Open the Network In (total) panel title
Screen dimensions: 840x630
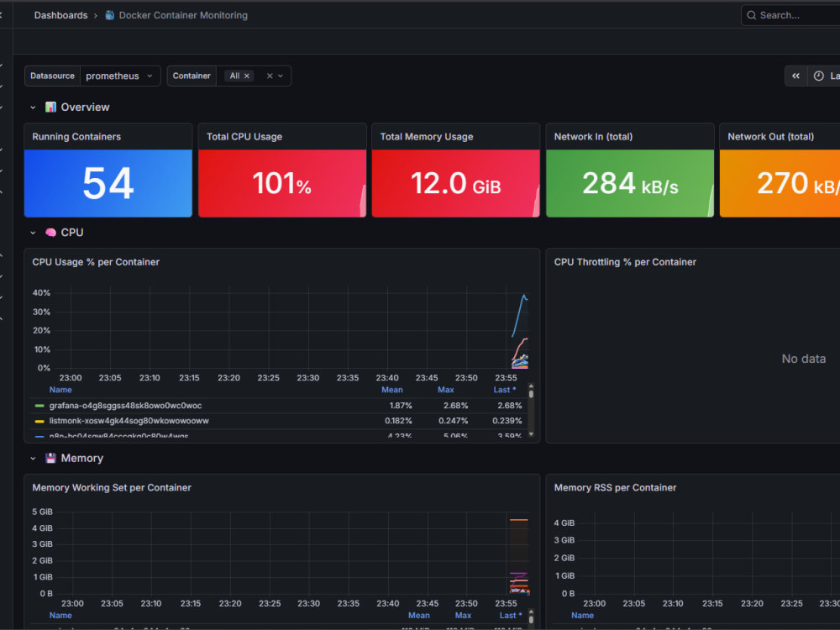click(x=593, y=137)
